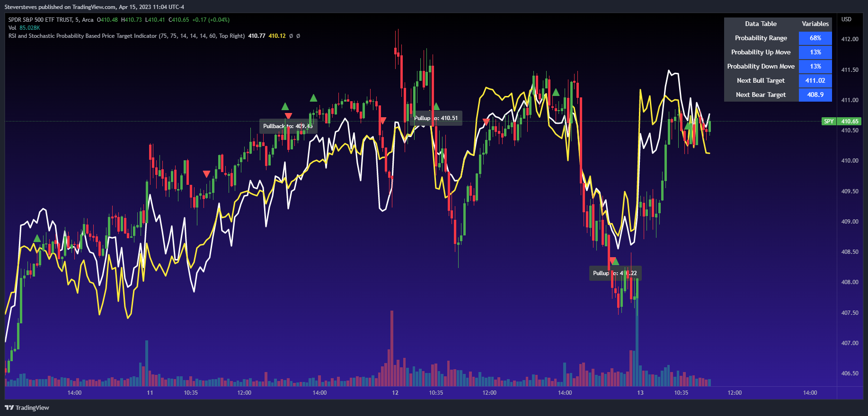Image resolution: width=868 pixels, height=416 pixels.
Task: Click the 'Data Table' header cell
Action: [x=761, y=24]
